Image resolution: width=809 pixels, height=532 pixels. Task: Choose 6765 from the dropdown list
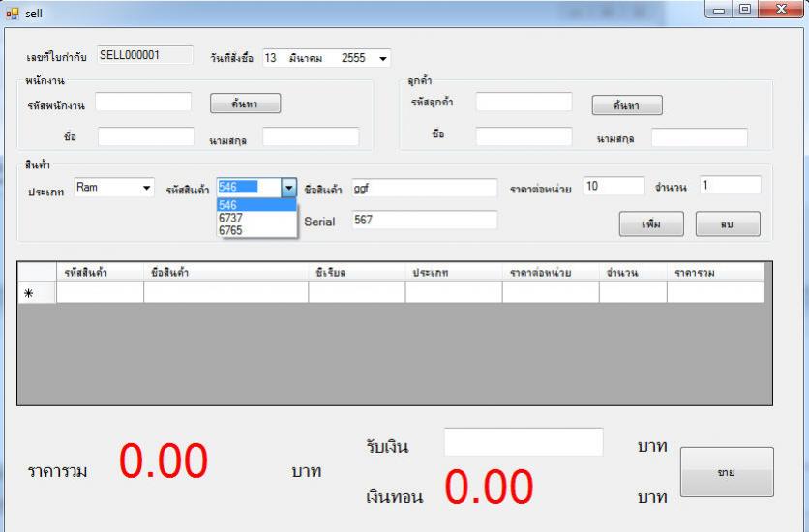tap(256, 230)
